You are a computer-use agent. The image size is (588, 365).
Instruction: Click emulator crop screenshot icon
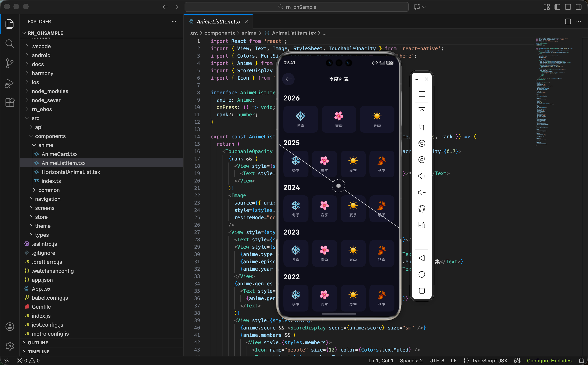click(x=421, y=127)
